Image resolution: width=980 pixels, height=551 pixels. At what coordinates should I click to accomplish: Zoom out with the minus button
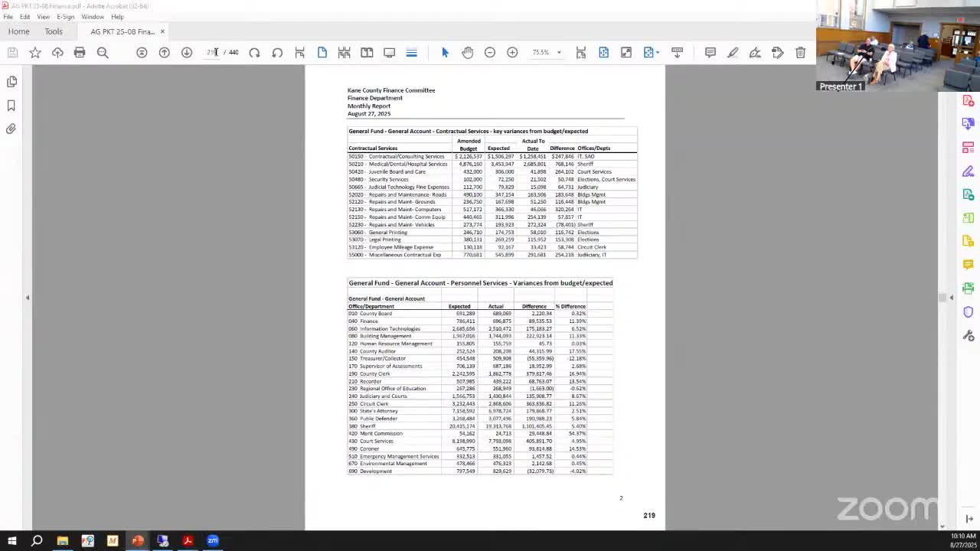pyautogui.click(x=490, y=52)
